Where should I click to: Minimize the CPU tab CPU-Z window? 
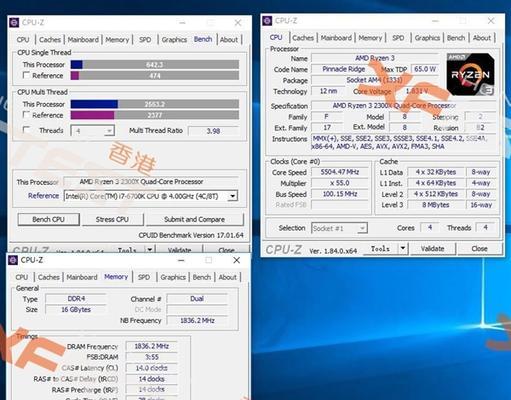pos(435,21)
